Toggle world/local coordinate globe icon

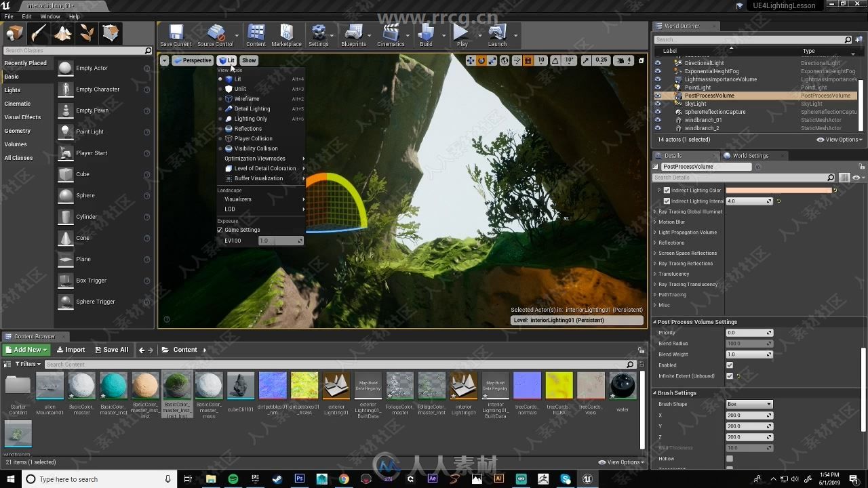coord(505,60)
